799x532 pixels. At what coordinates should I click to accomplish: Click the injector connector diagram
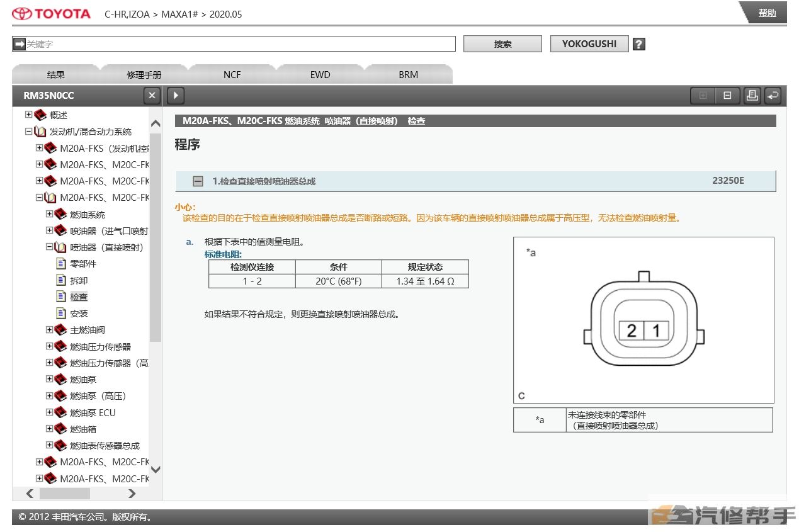[x=643, y=320]
